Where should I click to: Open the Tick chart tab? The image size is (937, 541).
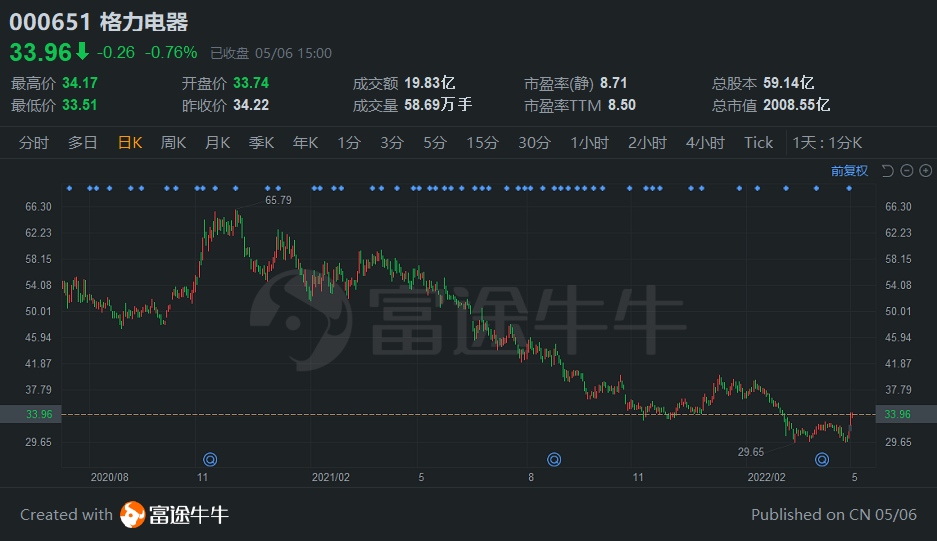coord(758,143)
